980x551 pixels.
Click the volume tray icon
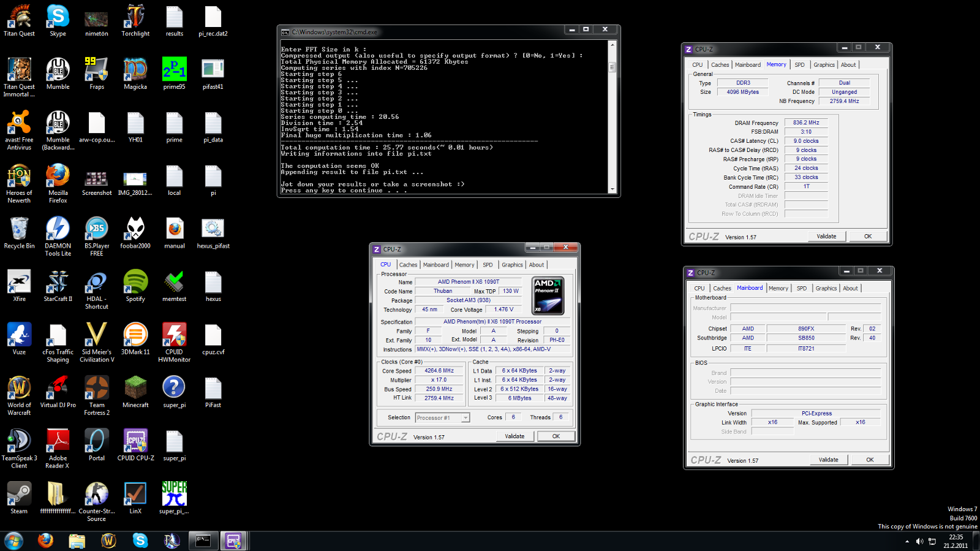point(919,541)
